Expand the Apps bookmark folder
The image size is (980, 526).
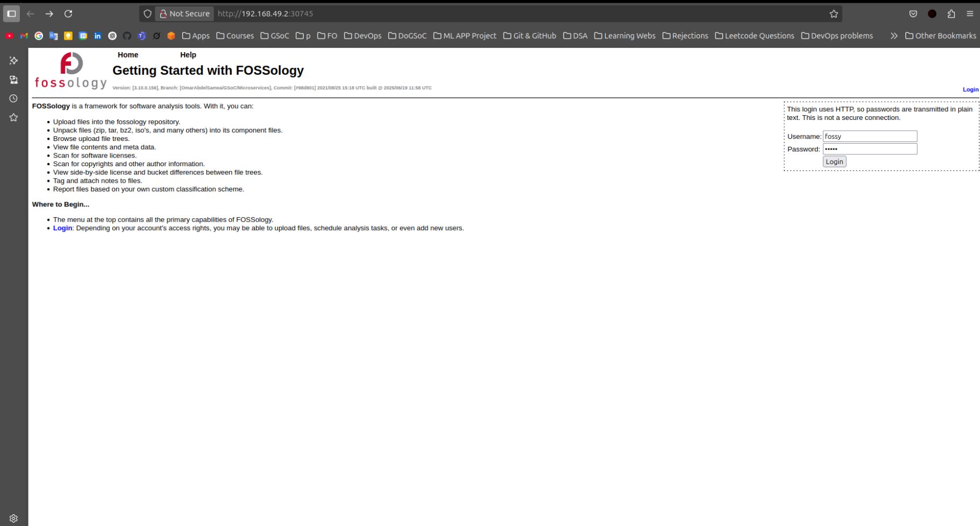(x=196, y=35)
